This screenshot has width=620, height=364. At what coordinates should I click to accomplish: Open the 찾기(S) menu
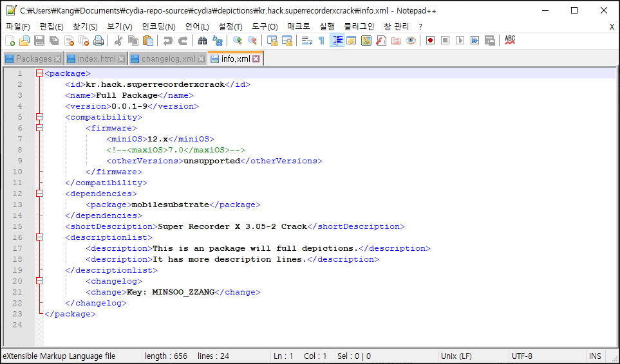pos(85,27)
